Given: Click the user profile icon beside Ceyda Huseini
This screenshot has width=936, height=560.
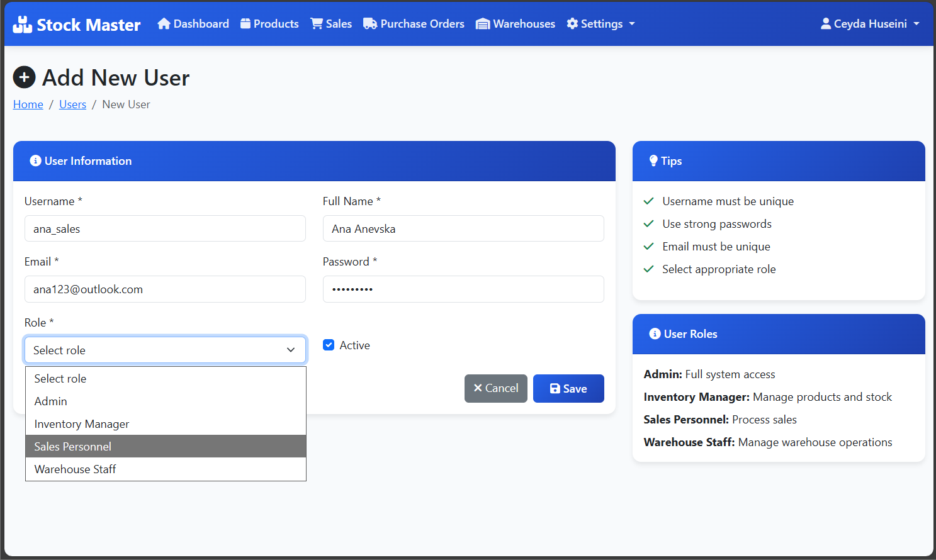Looking at the screenshot, I should click(826, 24).
